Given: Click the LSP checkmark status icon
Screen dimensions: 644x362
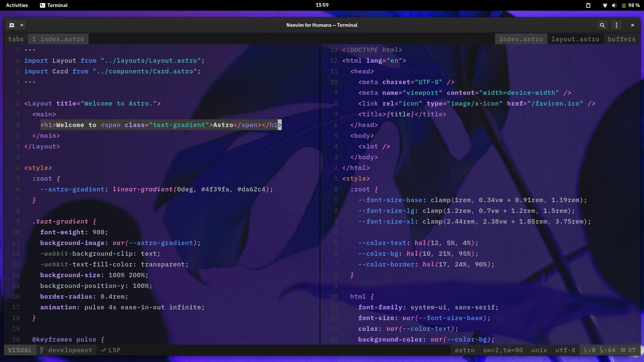Looking at the screenshot, I should [x=104, y=350].
